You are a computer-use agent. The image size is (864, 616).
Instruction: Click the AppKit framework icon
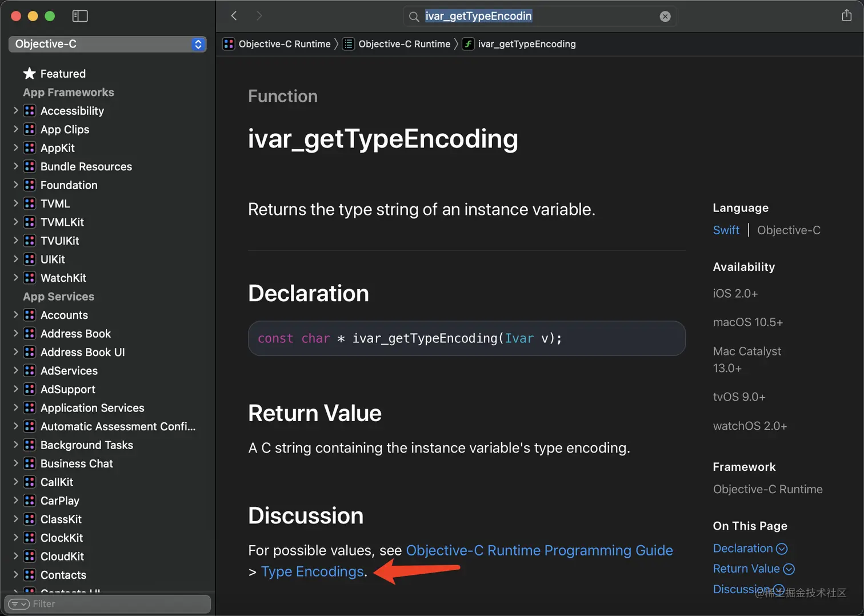tap(30, 148)
